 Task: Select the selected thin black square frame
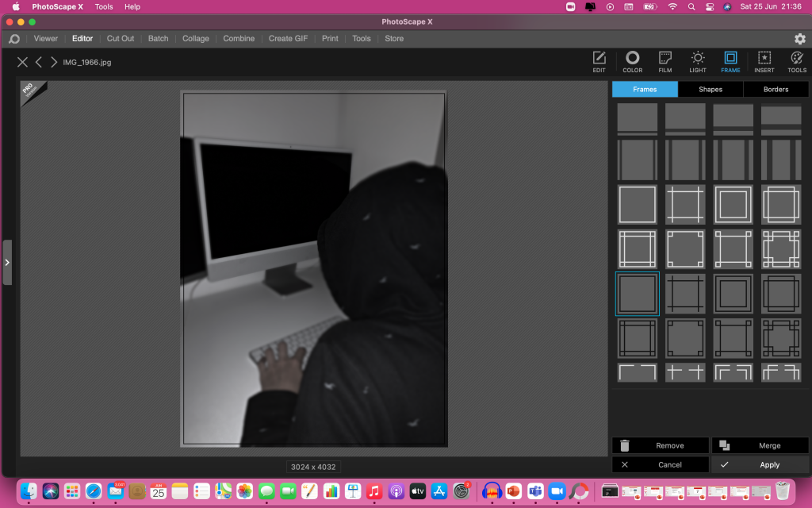[x=637, y=294]
